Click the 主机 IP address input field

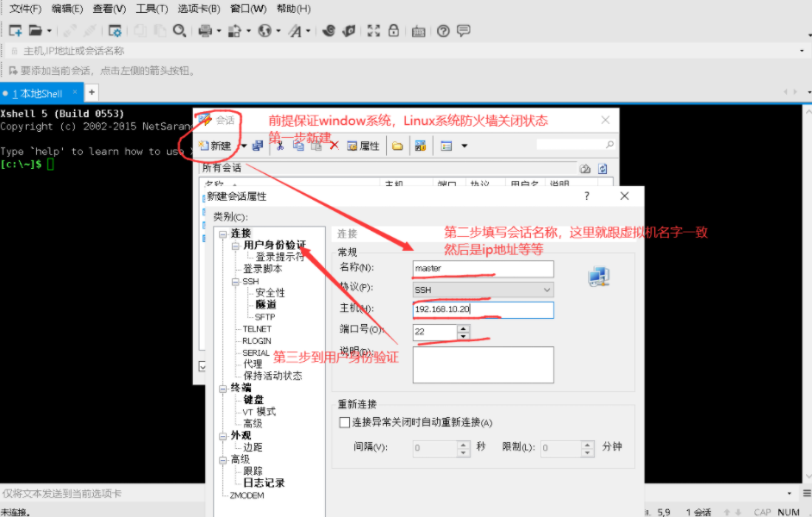pyautogui.click(x=483, y=309)
